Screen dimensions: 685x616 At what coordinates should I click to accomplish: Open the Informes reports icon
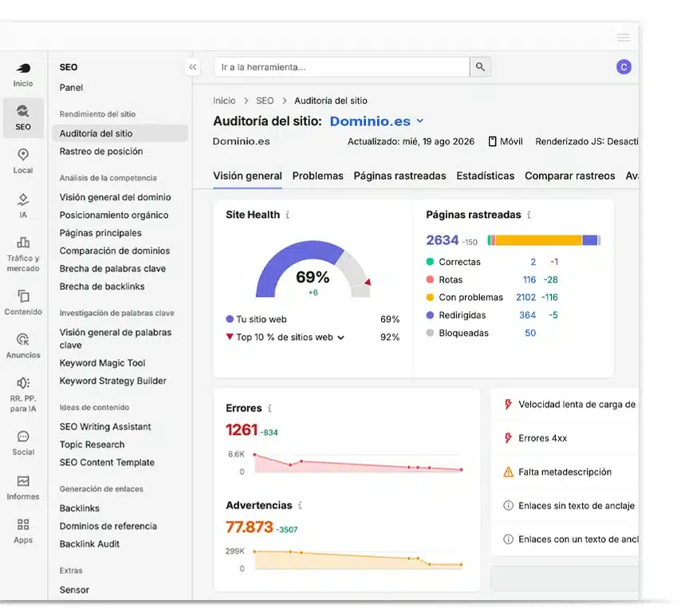(x=22, y=481)
